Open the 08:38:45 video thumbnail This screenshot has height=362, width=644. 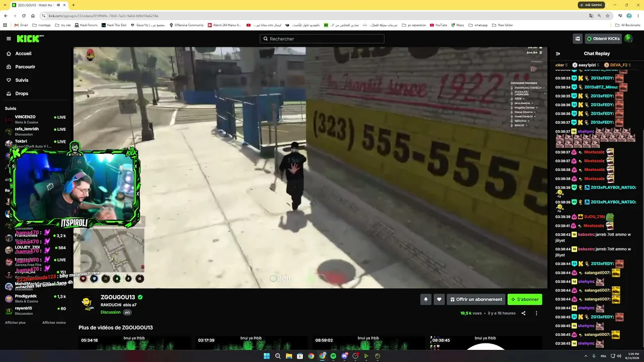coord(486,343)
